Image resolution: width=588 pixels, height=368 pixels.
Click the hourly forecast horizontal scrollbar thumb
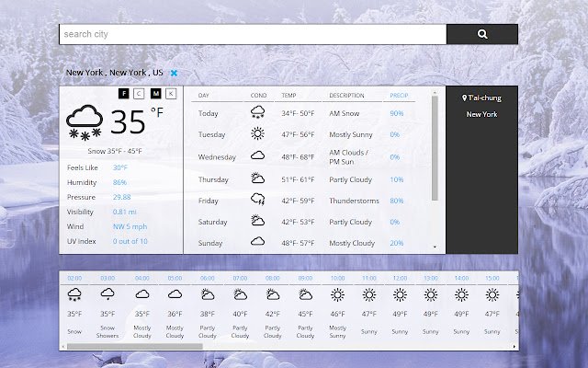135,346
